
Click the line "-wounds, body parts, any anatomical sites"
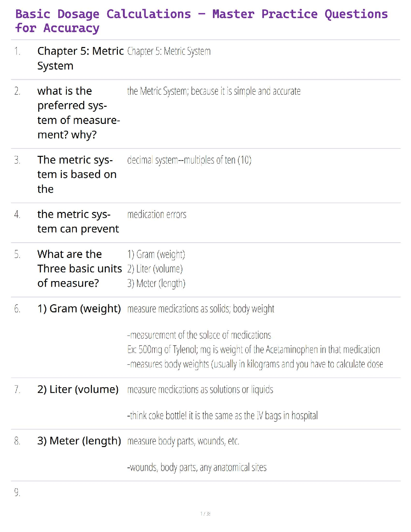tap(197, 468)
